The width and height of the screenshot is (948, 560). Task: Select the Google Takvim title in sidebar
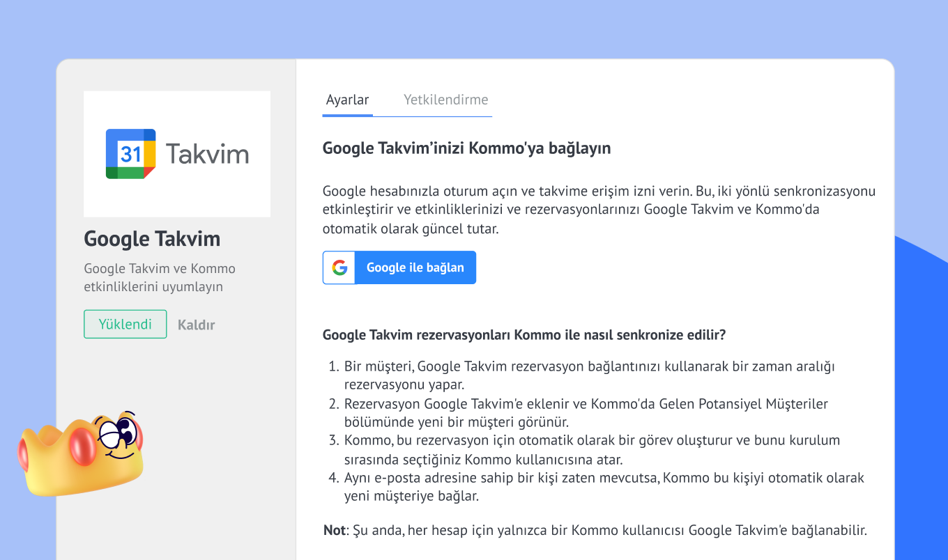152,239
